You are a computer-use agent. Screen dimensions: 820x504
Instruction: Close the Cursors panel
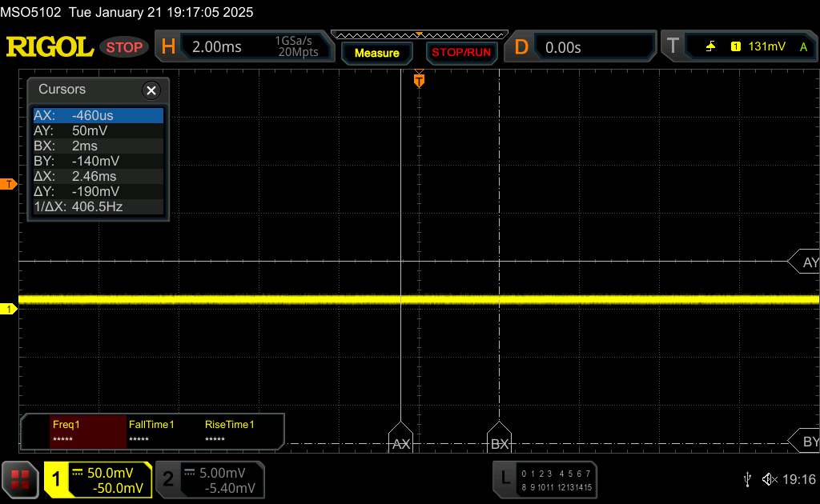[151, 90]
